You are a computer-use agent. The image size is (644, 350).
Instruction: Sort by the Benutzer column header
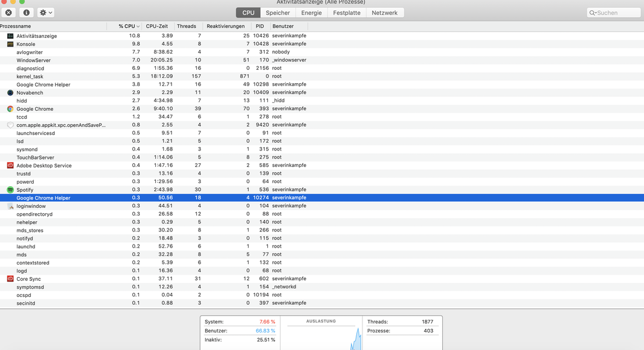click(289, 27)
